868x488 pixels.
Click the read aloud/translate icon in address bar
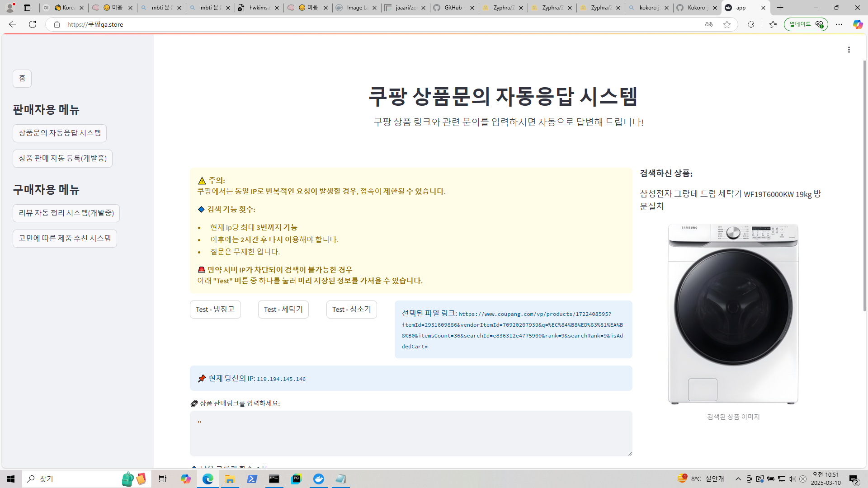click(x=708, y=24)
